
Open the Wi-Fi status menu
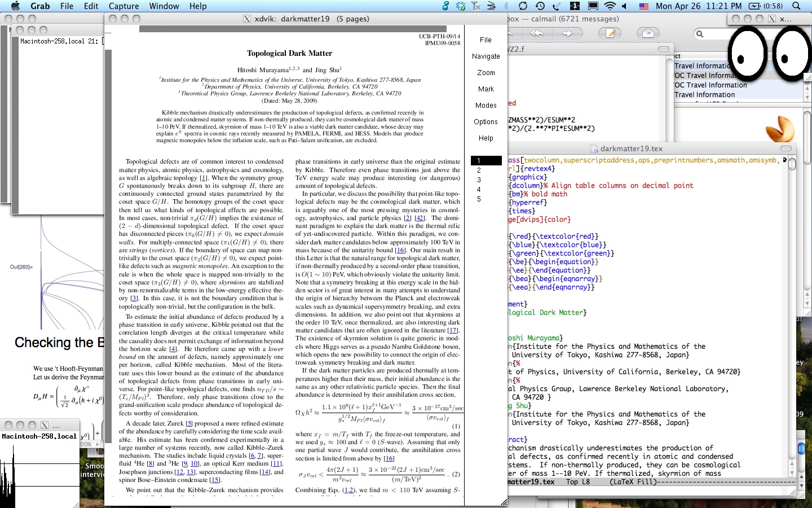coord(610,6)
